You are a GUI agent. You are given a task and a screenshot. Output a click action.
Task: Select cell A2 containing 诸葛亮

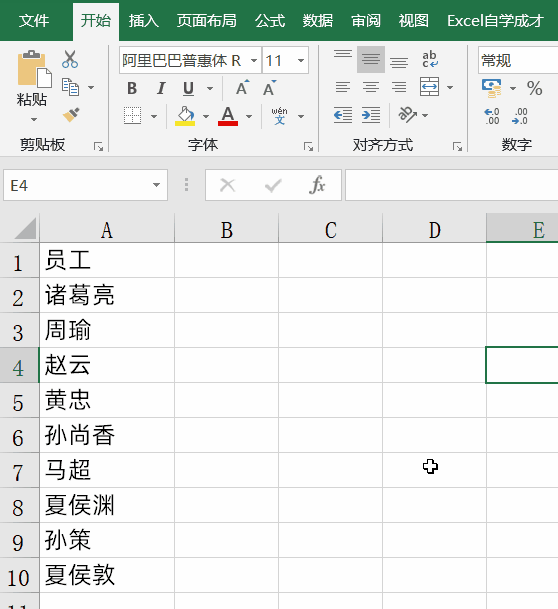[107, 295]
